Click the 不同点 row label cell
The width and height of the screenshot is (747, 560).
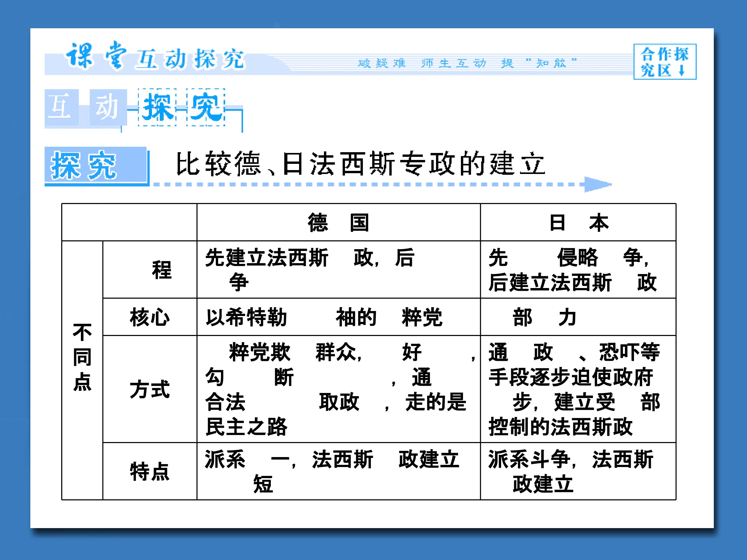tap(82, 370)
